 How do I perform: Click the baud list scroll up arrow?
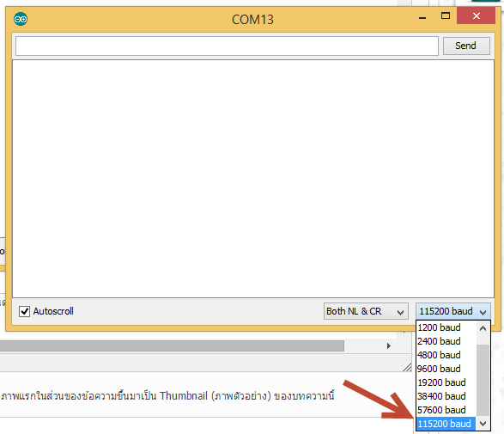click(483, 328)
